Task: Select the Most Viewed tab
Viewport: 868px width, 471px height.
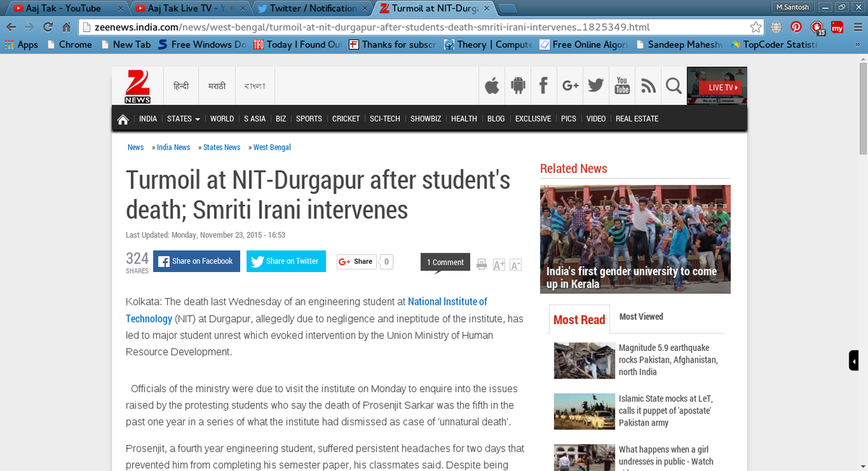Action: (641, 317)
